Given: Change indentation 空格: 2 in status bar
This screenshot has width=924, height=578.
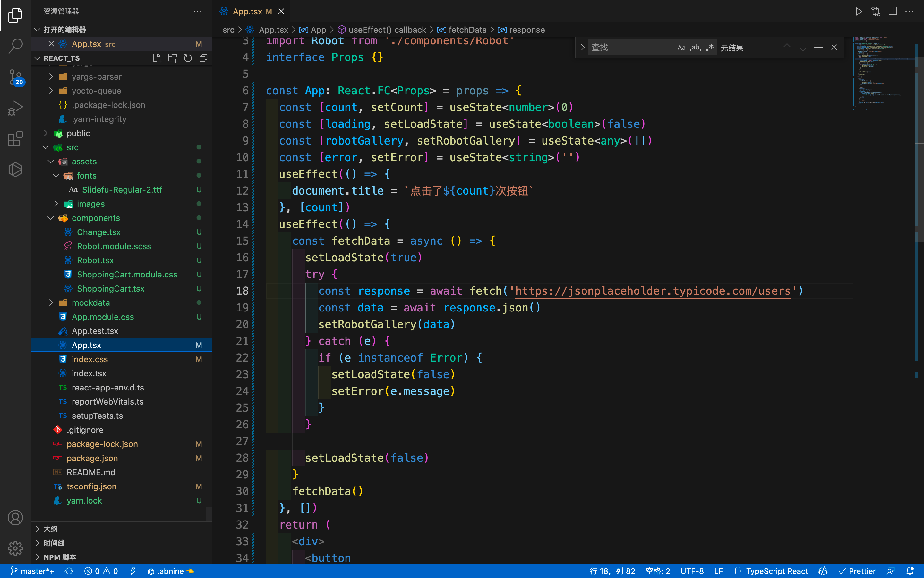Looking at the screenshot, I should 657,571.
